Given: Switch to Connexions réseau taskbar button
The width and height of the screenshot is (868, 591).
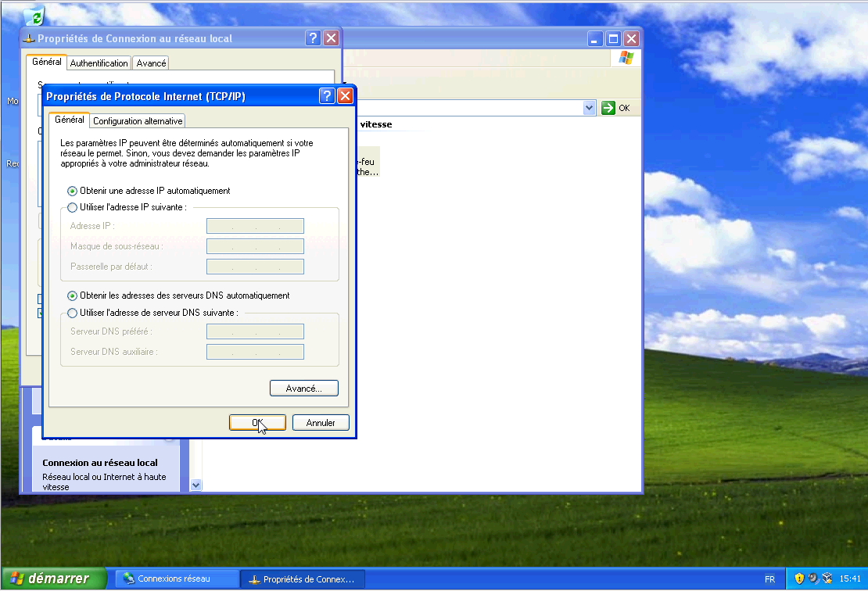Looking at the screenshot, I should [178, 578].
